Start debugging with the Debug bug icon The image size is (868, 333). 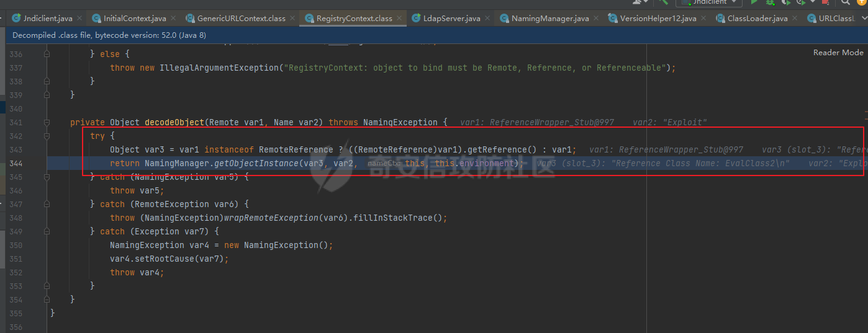771,2
